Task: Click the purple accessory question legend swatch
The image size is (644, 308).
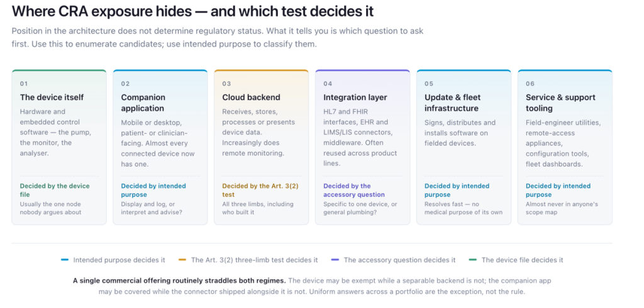Action: click(335, 260)
